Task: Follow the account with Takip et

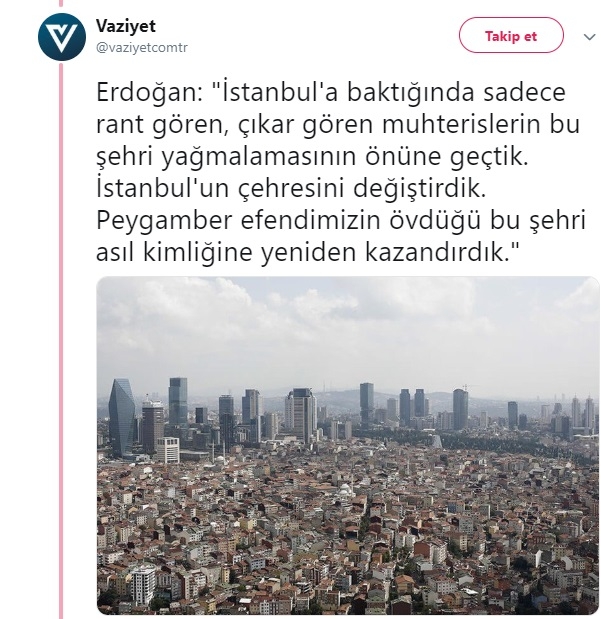Action: click(511, 36)
